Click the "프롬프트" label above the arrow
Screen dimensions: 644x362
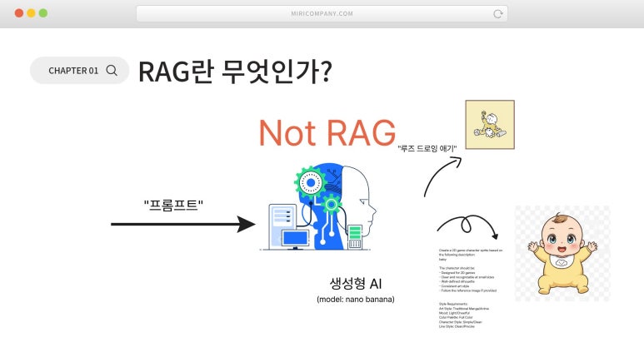tap(173, 205)
